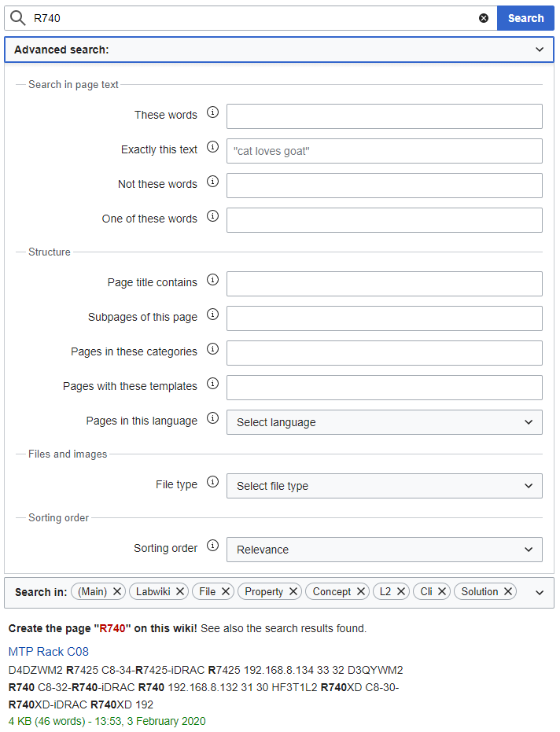Click the info icon next to These words
Image resolution: width=560 pixels, height=732 pixels.
click(212, 112)
